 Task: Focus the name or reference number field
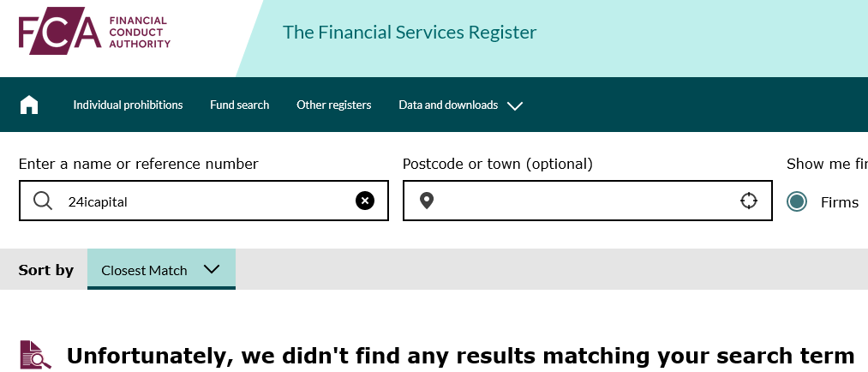[x=204, y=201]
